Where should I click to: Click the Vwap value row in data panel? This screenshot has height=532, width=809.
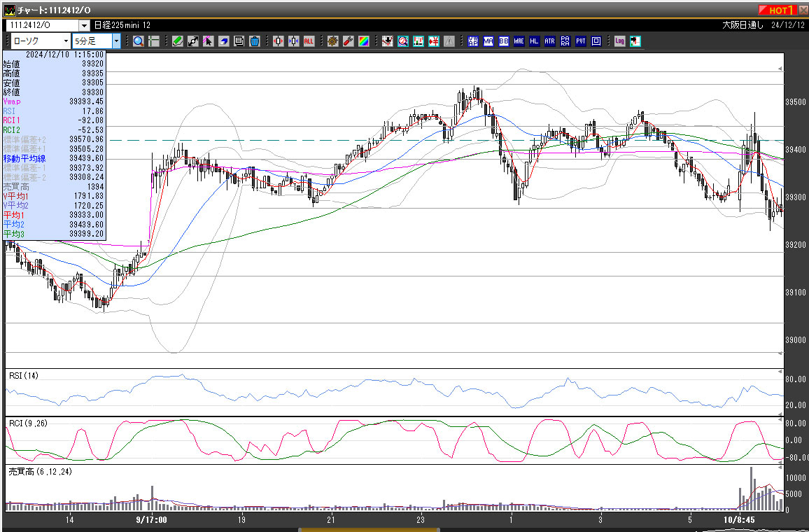coord(54,101)
